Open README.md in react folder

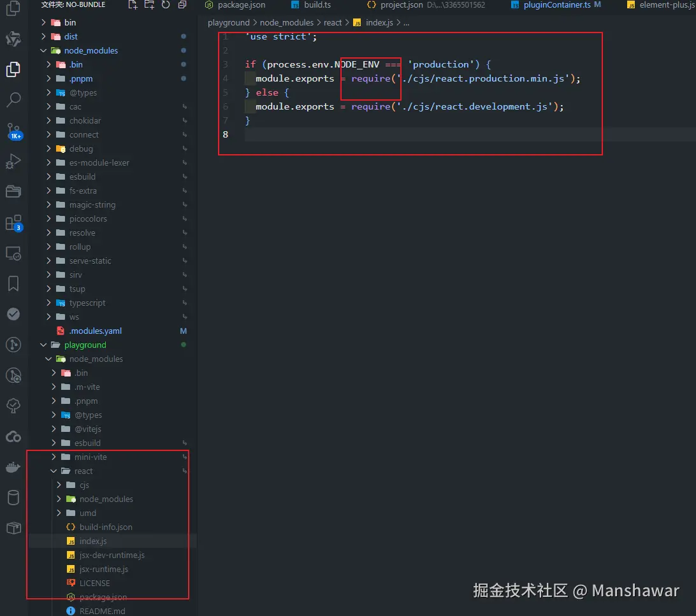coord(113,611)
